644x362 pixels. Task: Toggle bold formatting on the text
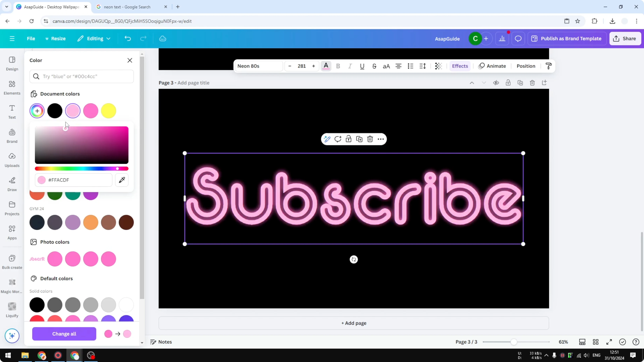click(338, 66)
